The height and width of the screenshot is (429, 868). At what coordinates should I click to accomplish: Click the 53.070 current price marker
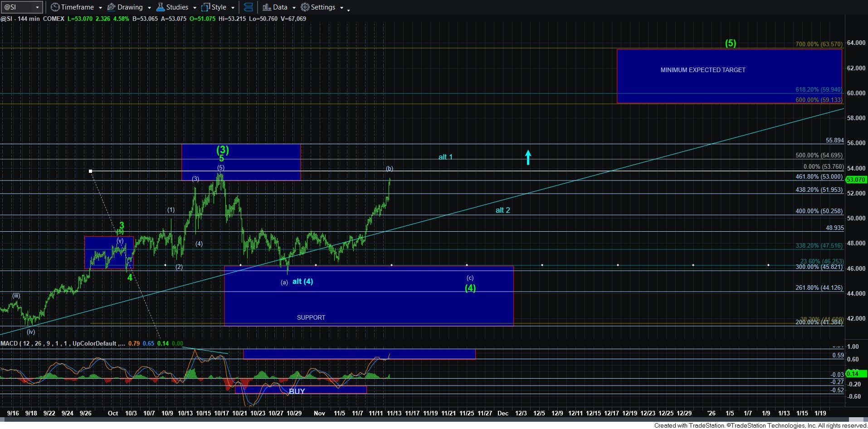[x=855, y=180]
